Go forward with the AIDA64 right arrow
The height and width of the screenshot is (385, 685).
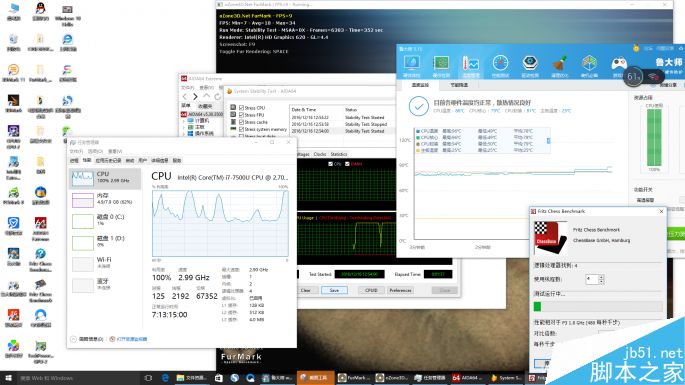[195, 96]
